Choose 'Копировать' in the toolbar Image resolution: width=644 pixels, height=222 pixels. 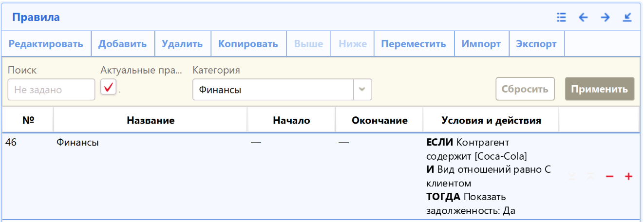pos(248,44)
